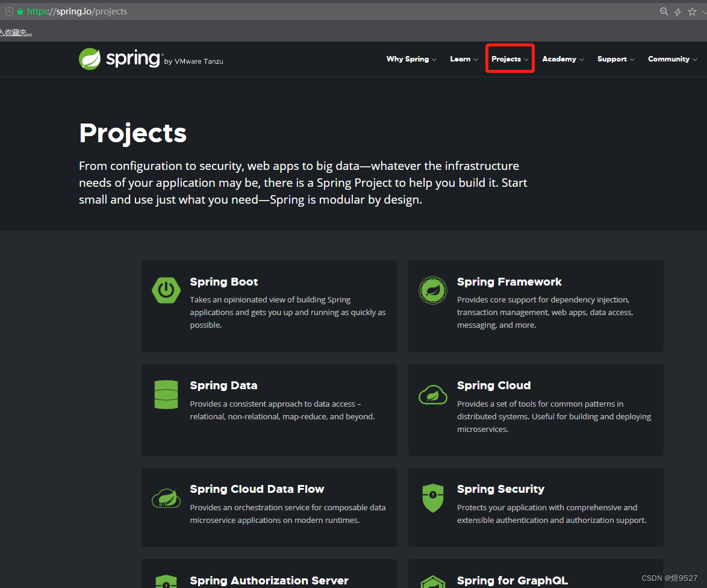Click the lightning bolt icon in address bar

677,11
